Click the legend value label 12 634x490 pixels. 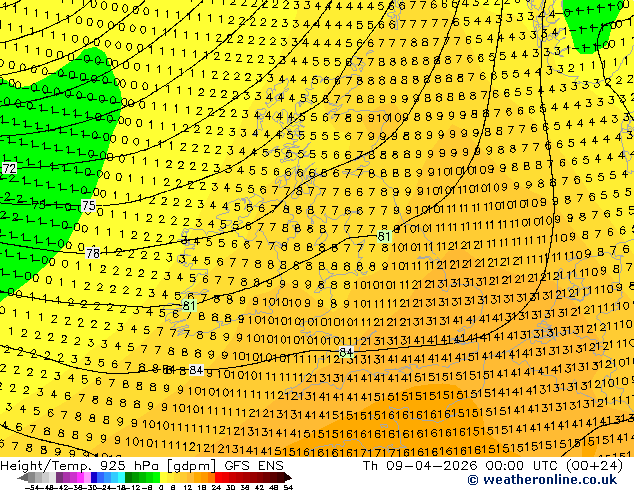188,488
